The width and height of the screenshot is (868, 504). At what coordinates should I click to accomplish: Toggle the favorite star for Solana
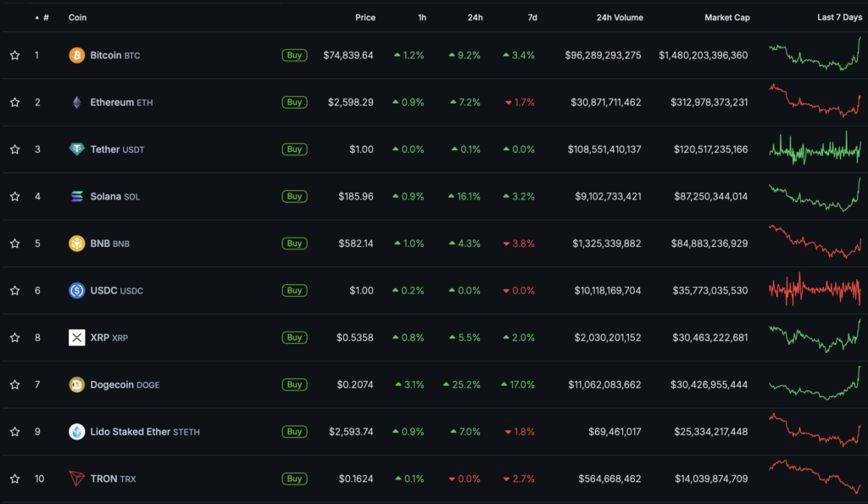(x=14, y=197)
